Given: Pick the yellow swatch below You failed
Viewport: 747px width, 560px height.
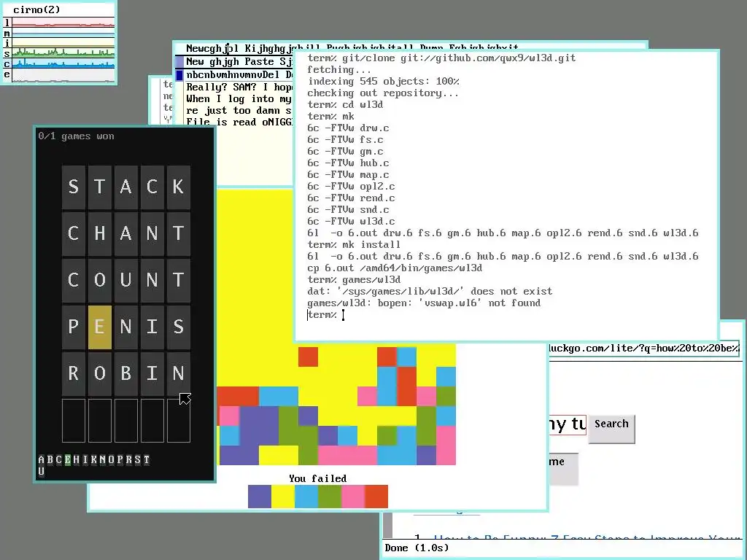Looking at the screenshot, I should click(283, 497).
